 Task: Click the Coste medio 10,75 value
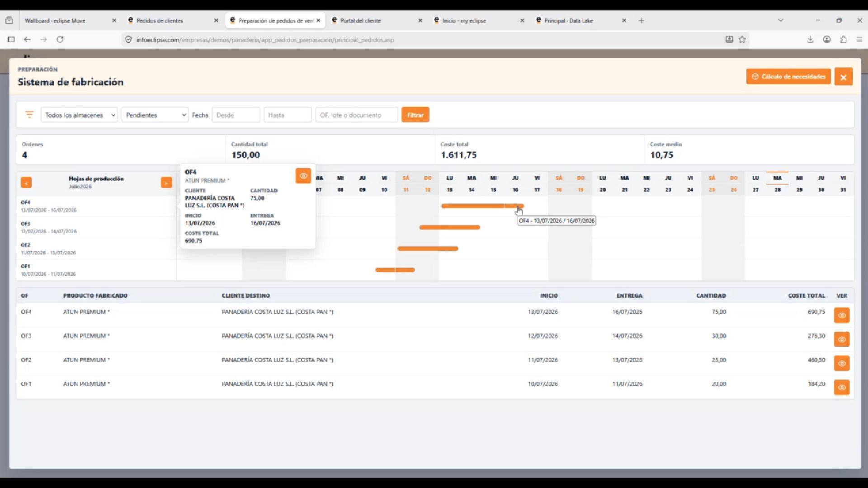click(661, 155)
